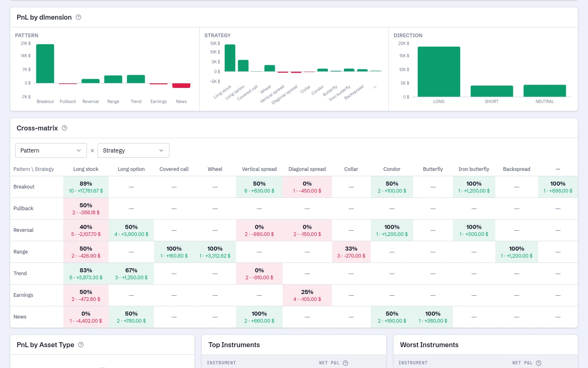Open help icon next to PnL by dimension
This screenshot has height=368, width=588.
click(x=78, y=17)
